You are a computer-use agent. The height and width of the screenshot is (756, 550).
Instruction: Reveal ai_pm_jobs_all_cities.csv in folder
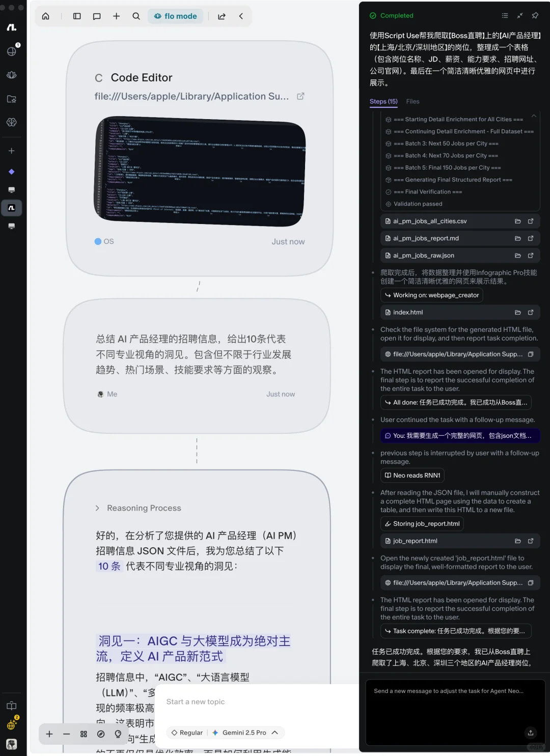[518, 221]
